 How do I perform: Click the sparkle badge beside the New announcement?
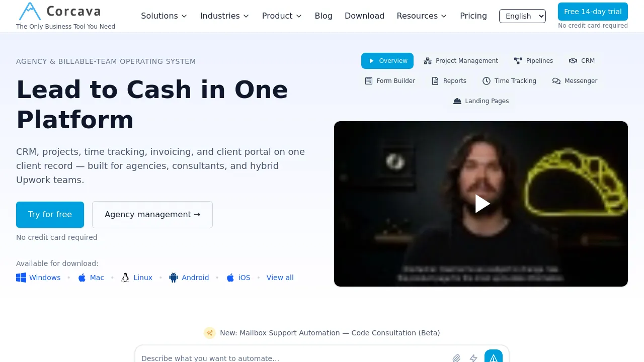(210, 333)
